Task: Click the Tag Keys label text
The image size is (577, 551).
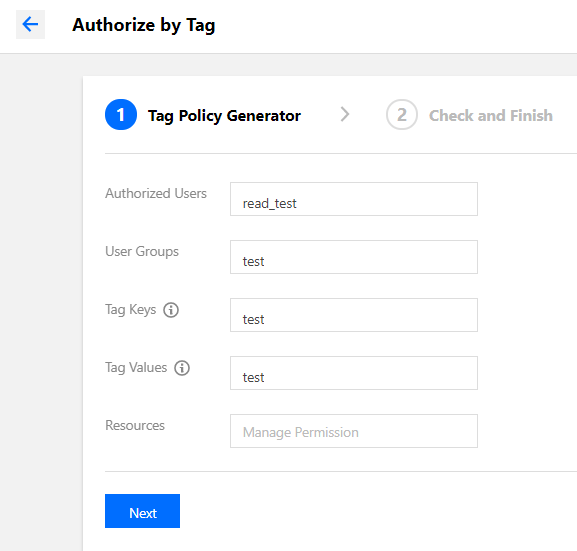Action: pyautogui.click(x=131, y=310)
